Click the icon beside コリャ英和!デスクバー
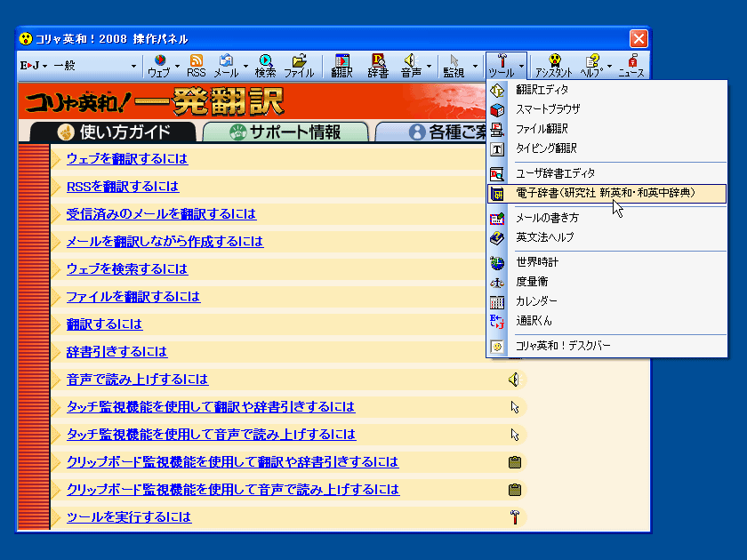The height and width of the screenshot is (560, 747). point(497,346)
